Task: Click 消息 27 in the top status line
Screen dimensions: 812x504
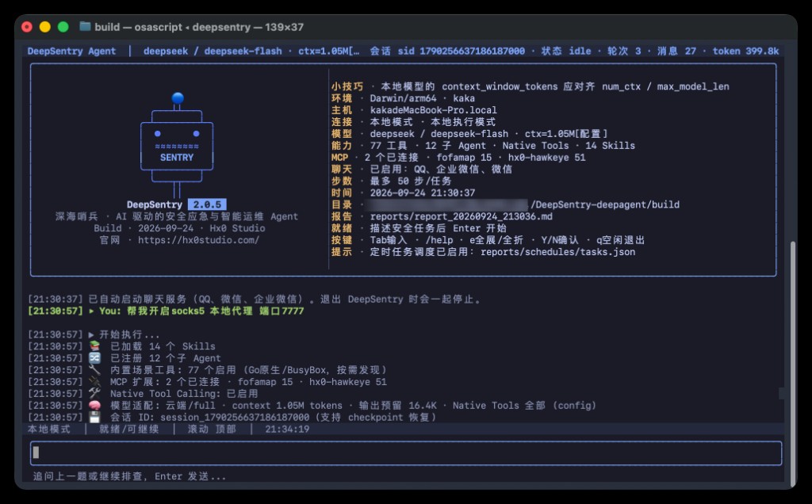Action: [677, 52]
